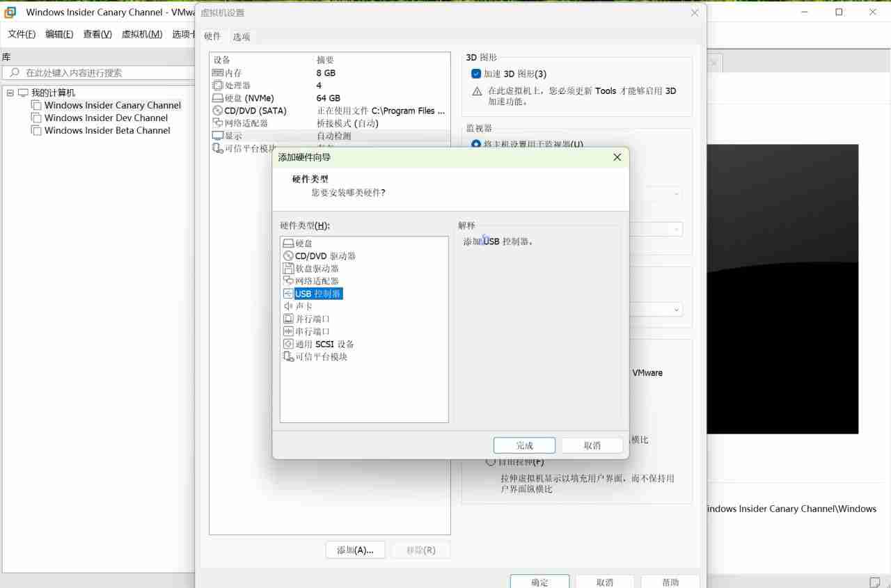
Task: Open the 虚拟机(M) menu
Action: [x=141, y=33]
